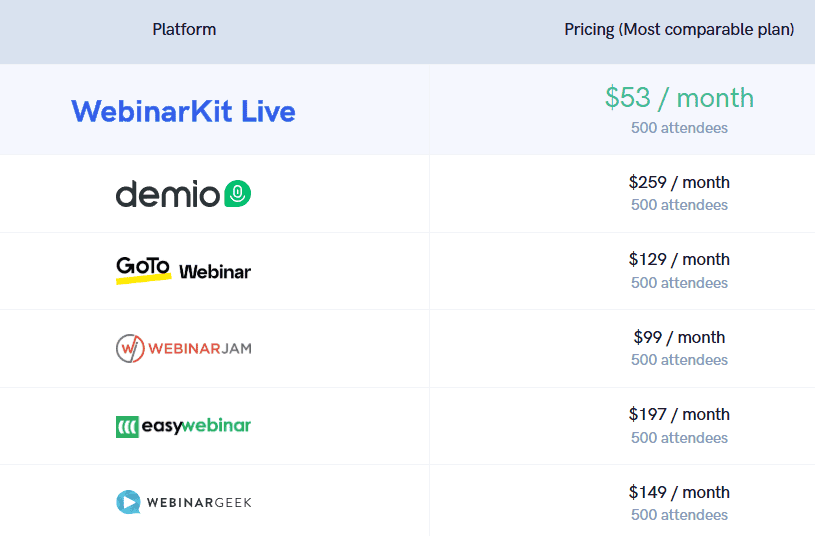
Task: Click the WebinarGeek $149 / month price
Action: pos(679,492)
